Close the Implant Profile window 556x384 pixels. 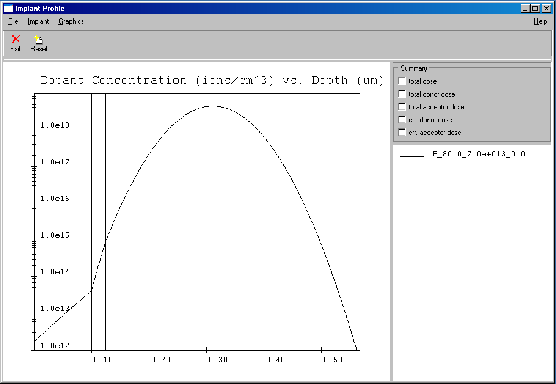(x=545, y=9)
